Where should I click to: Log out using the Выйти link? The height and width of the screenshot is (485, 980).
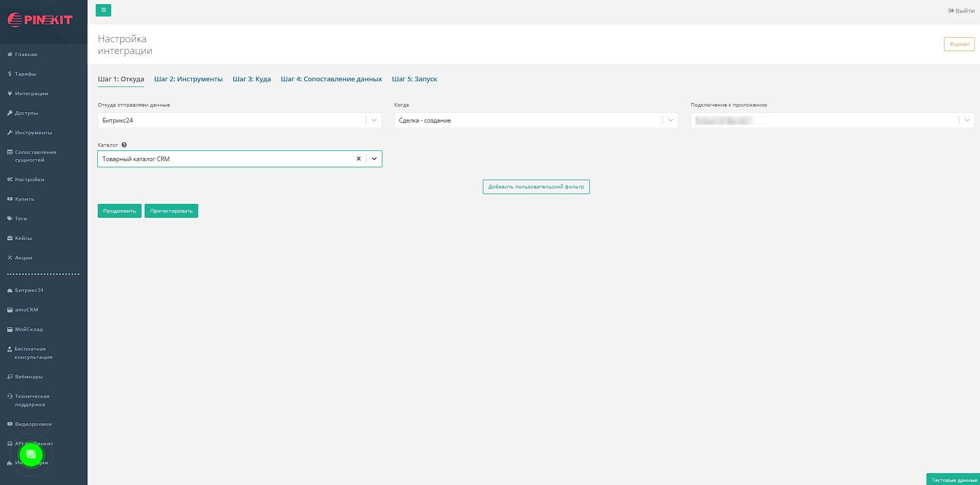(x=961, y=11)
